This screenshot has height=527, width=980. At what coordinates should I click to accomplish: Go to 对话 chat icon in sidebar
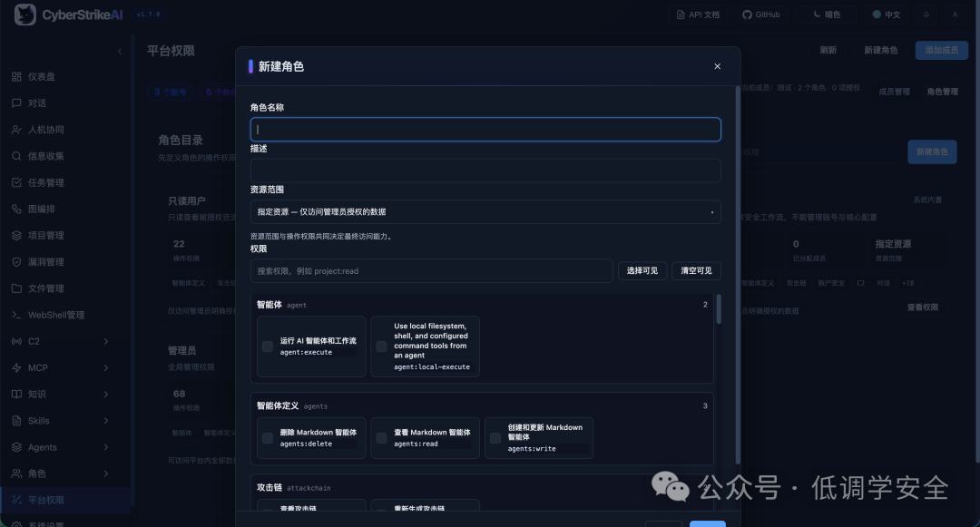(x=17, y=103)
